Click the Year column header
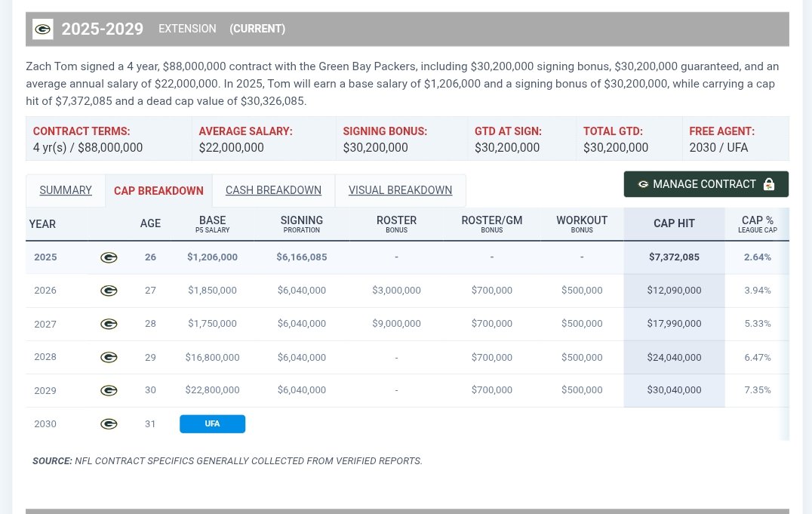The height and width of the screenshot is (514, 812). (x=42, y=224)
